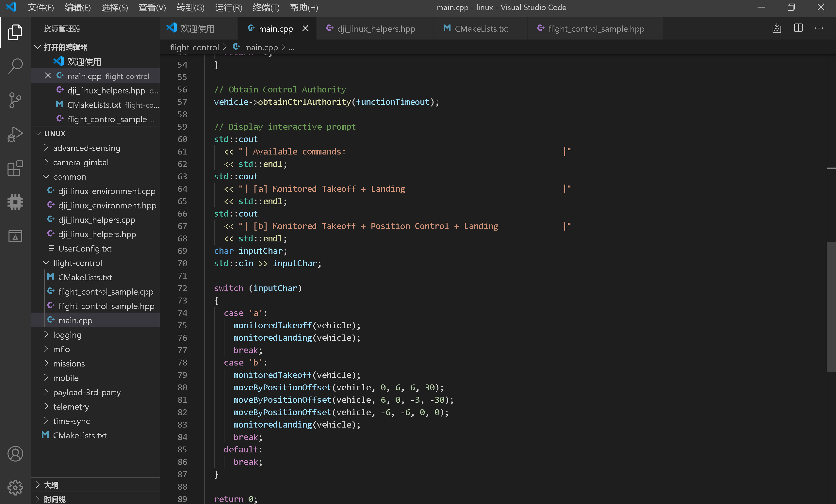
Task: Close main.cpp in open editors list
Action: pyautogui.click(x=48, y=76)
